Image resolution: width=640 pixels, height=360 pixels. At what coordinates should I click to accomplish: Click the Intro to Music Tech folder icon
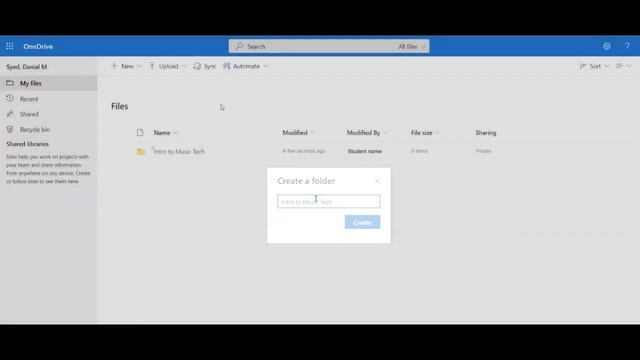tap(140, 151)
